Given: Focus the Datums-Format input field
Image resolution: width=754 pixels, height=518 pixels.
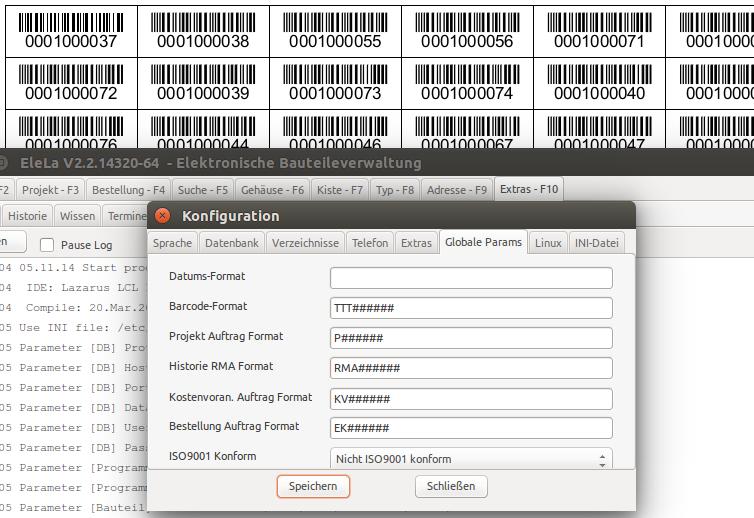Looking at the screenshot, I should point(471,278).
